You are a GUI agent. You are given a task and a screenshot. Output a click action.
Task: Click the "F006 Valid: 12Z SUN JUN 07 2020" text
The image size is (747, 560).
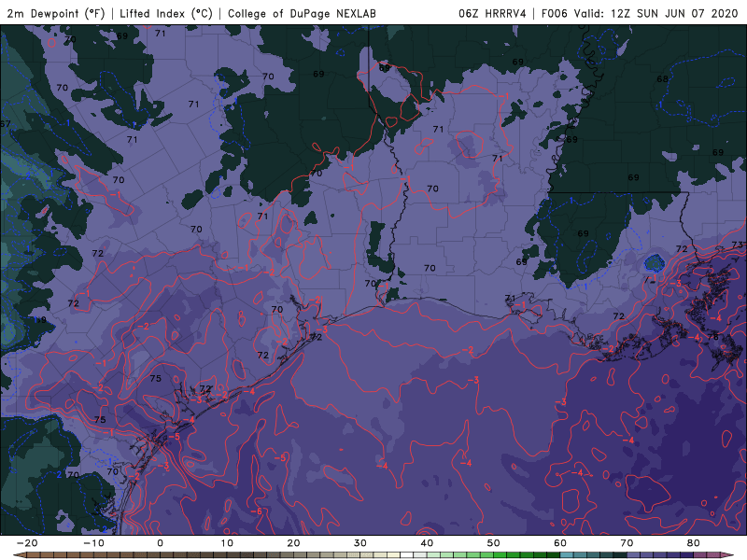click(640, 13)
